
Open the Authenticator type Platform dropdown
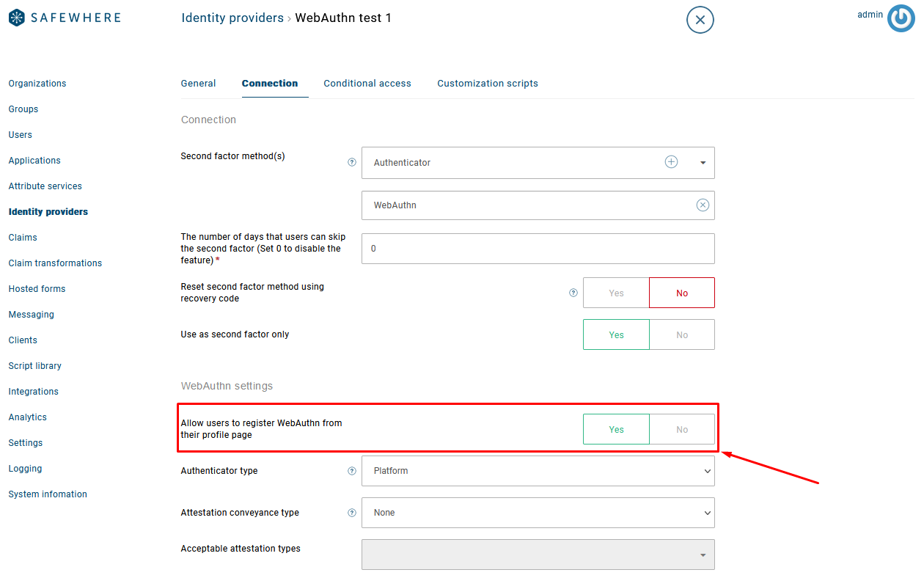[x=538, y=471]
